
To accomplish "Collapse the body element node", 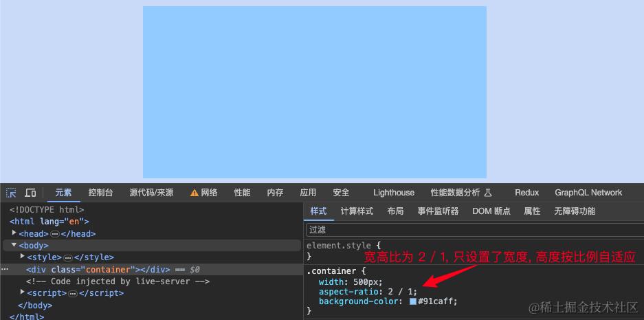I will point(14,245).
